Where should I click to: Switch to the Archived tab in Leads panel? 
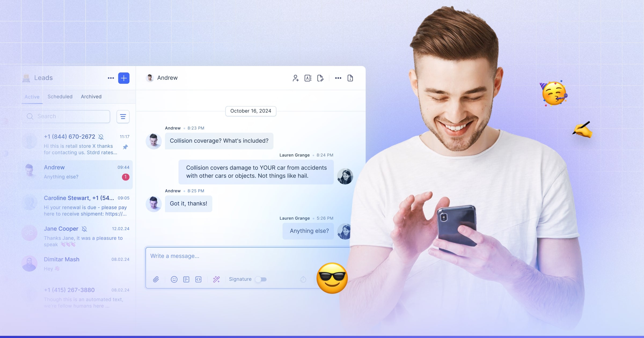pyautogui.click(x=91, y=96)
